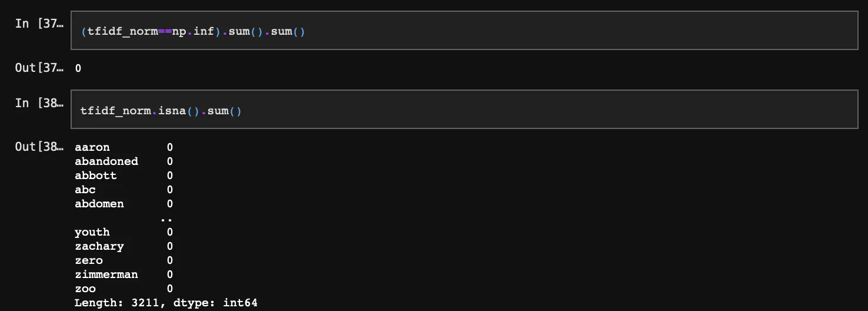Screen dimensions: 868x311
Task: Click the 'Length: 3211, dtype: int64' line
Action: (166, 303)
